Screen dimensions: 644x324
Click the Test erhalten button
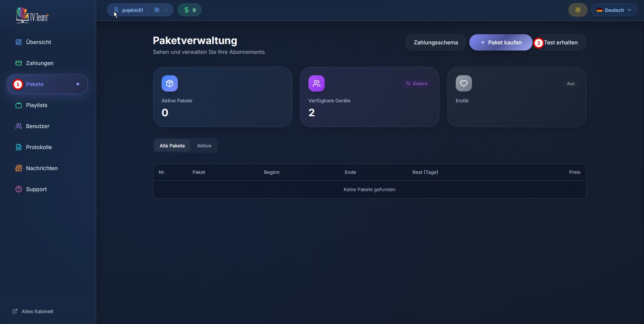[560, 42]
